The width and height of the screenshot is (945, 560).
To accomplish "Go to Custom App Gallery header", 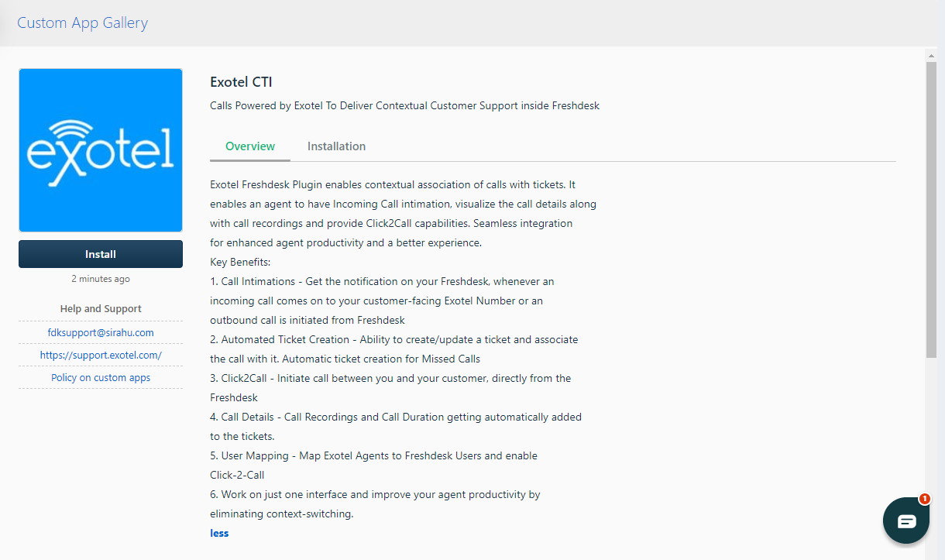I will (x=82, y=22).
